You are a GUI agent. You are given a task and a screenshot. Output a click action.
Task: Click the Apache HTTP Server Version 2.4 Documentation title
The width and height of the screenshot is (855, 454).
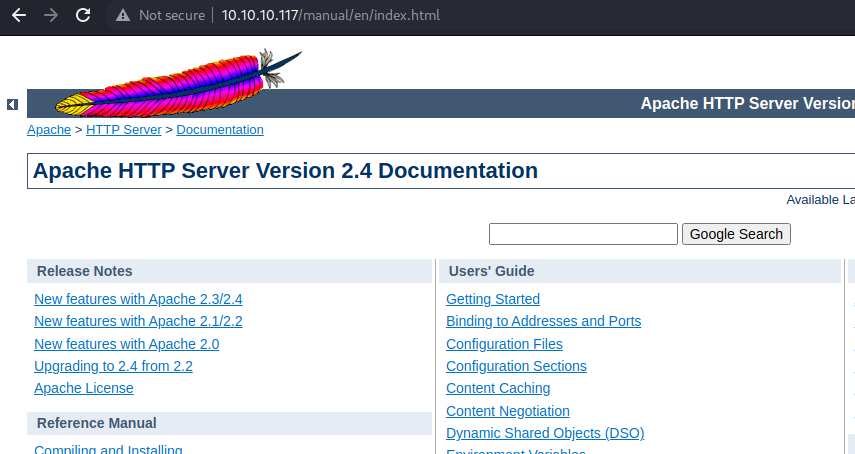[285, 171]
